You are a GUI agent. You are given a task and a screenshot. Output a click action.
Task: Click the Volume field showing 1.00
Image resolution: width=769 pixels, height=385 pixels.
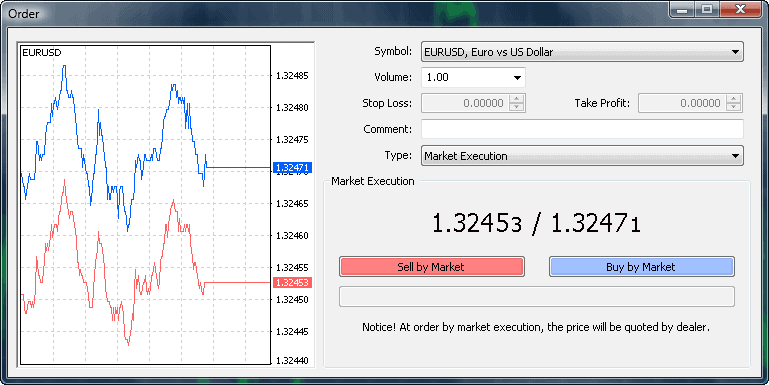(x=465, y=77)
